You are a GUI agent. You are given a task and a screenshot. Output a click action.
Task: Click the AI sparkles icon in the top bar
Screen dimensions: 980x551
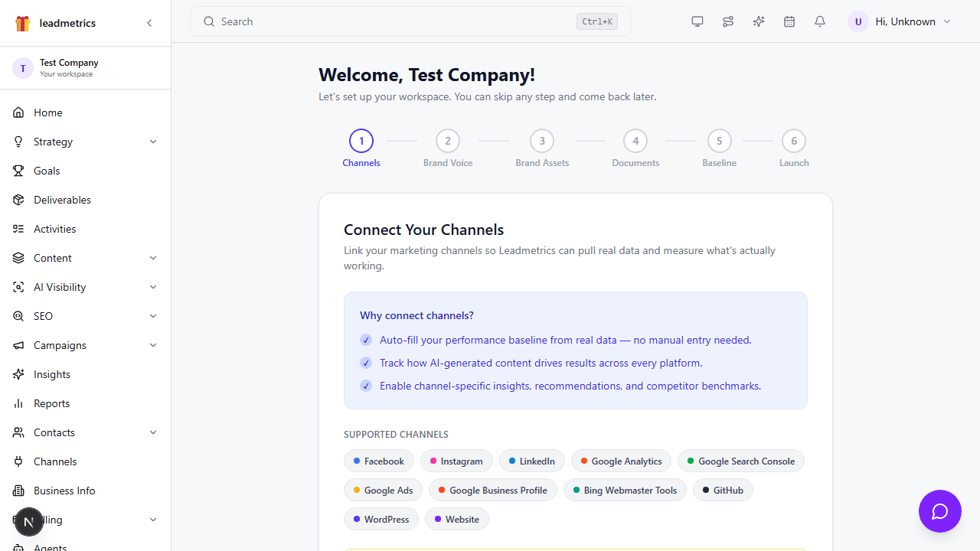click(759, 21)
